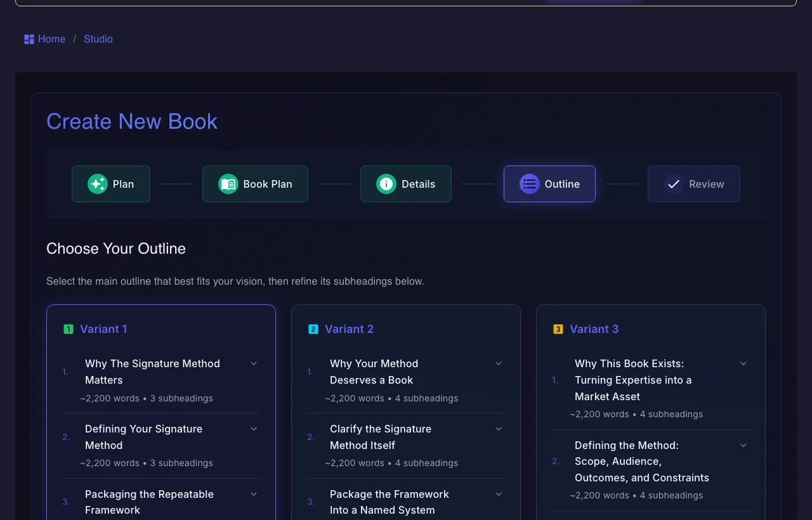Click the list icon on Outline step

coord(530,184)
